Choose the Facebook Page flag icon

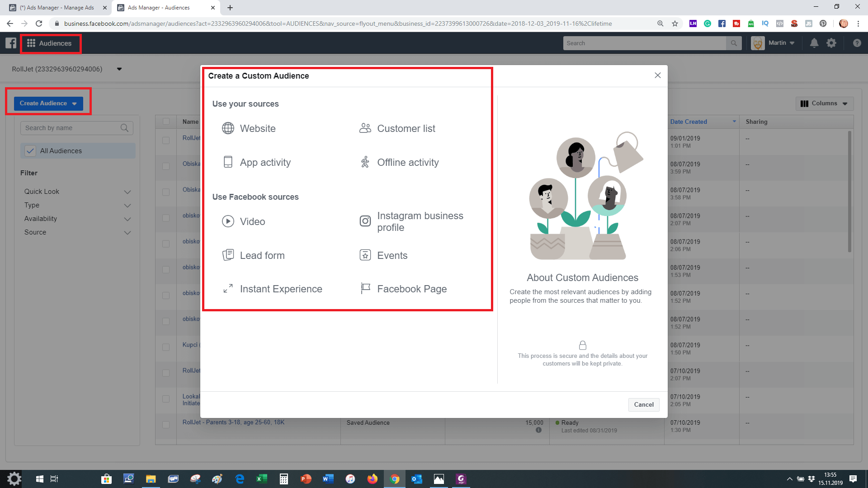coord(365,289)
